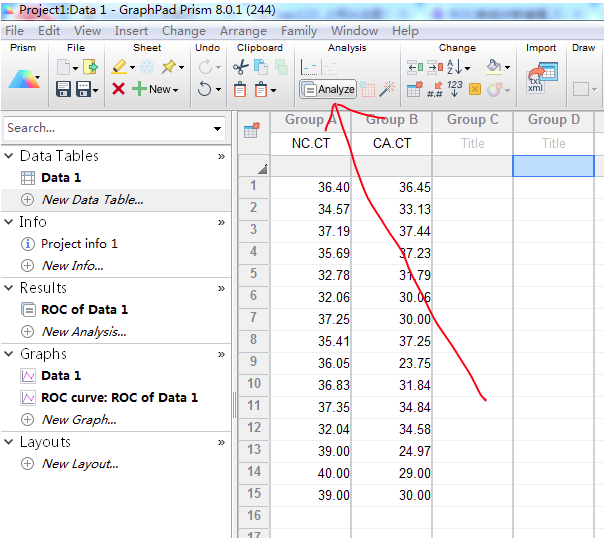
Task: Click the paste special clipboard icon
Action: coord(261,89)
